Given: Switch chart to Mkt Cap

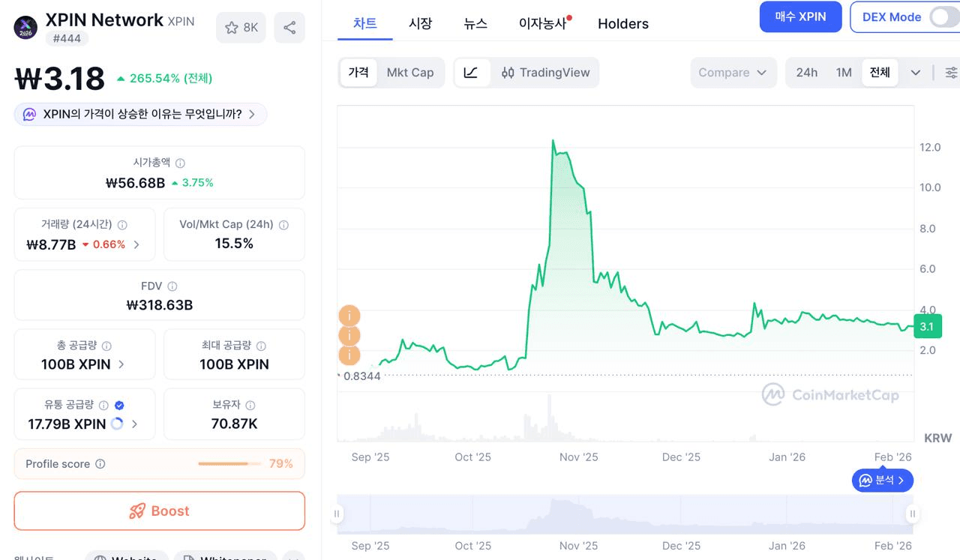Looking at the screenshot, I should coord(410,73).
